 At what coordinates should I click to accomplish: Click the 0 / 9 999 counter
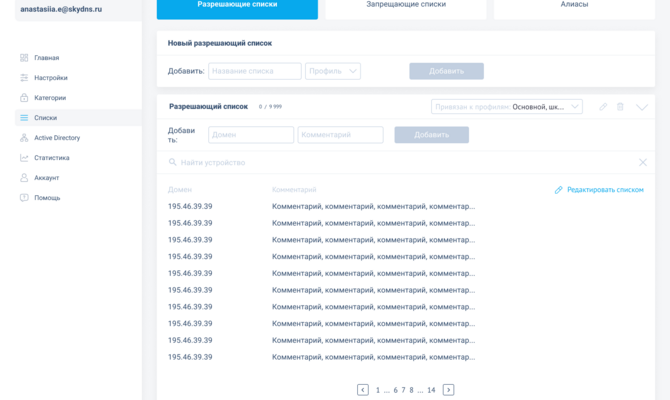(x=270, y=107)
